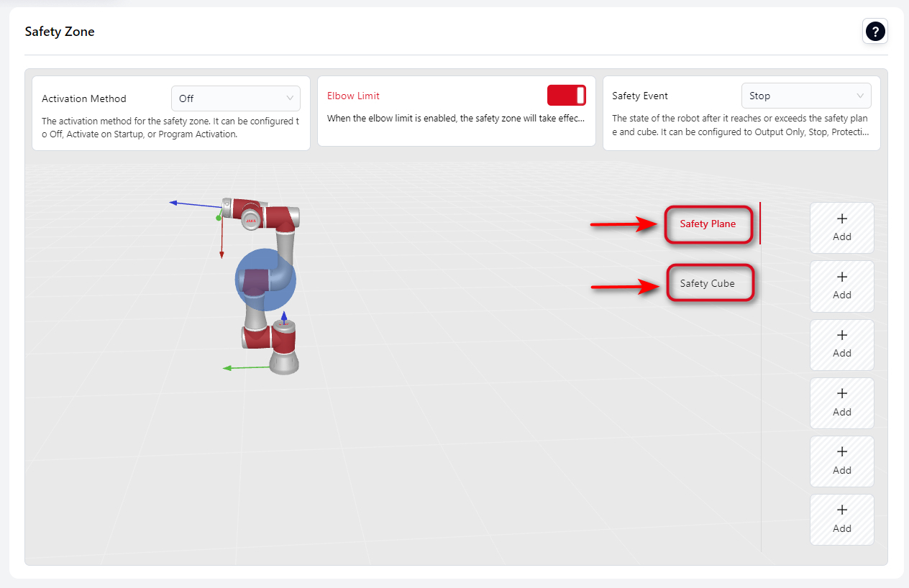Open the Activation Method dropdown showing Off
This screenshot has height=588, width=909.
pos(235,98)
